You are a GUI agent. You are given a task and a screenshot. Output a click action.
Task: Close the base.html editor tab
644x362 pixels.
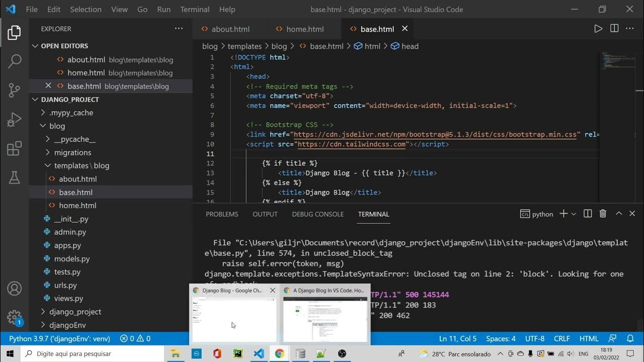(405, 29)
